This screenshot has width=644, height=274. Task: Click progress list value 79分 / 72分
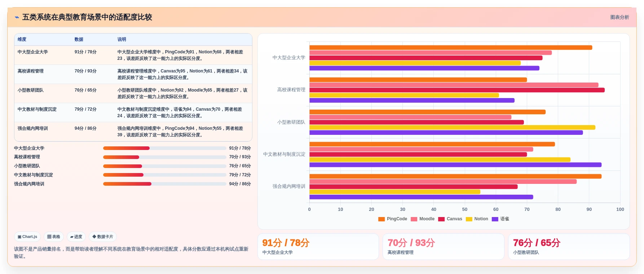[240, 175]
